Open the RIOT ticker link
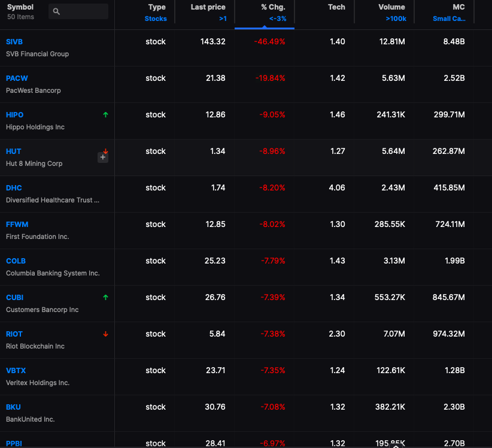This screenshot has width=492, height=448. coord(14,334)
